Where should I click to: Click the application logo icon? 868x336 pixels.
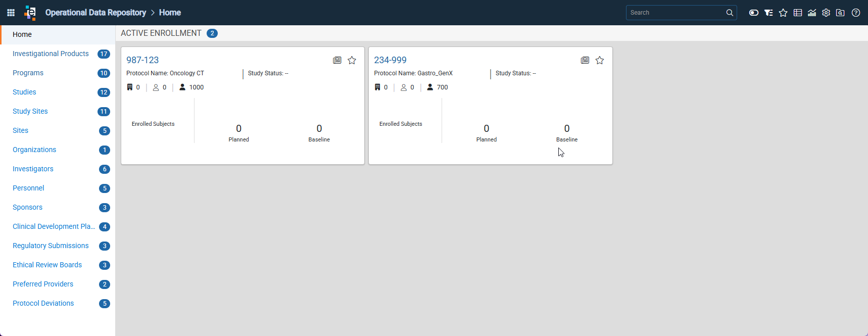[x=30, y=13]
